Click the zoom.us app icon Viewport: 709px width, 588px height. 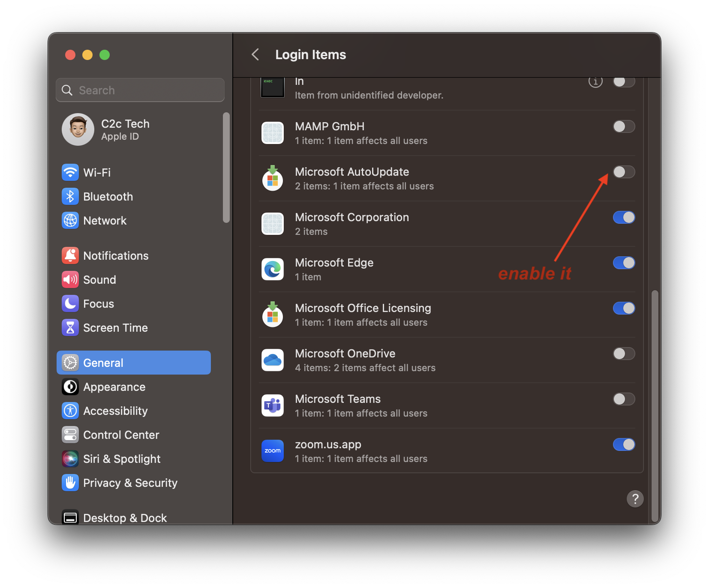click(x=273, y=451)
